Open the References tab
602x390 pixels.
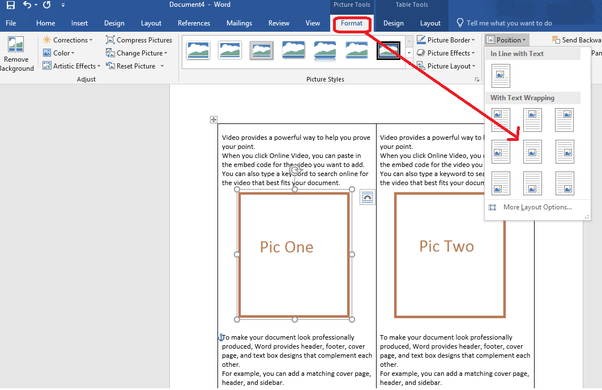[194, 23]
